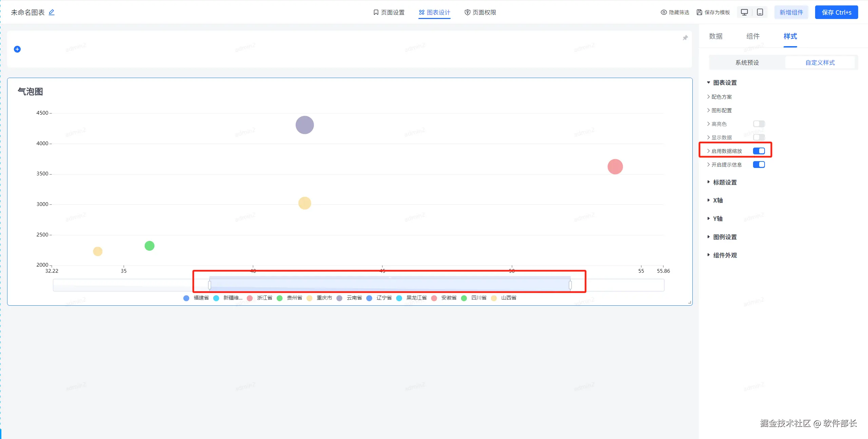Viewport: 868px width, 439px height.
Task: Click the pin icon on filter bar
Action: tap(685, 38)
